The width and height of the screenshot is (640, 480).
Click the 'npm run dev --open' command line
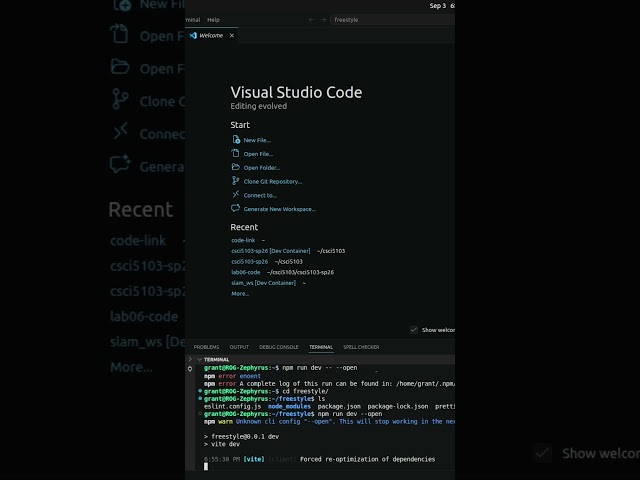(x=350, y=414)
